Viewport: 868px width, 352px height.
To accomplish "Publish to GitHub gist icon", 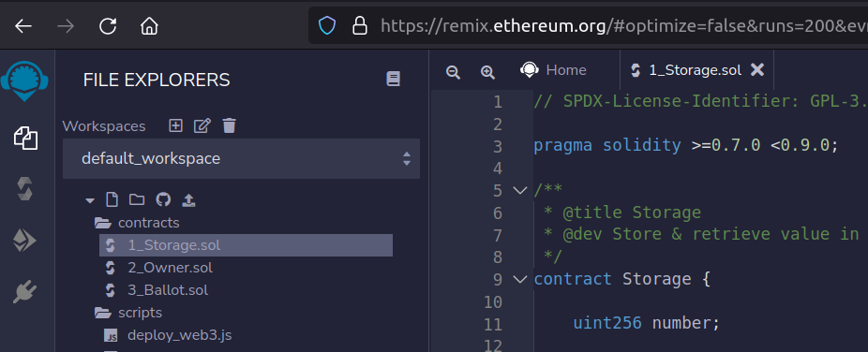I will coord(163,199).
